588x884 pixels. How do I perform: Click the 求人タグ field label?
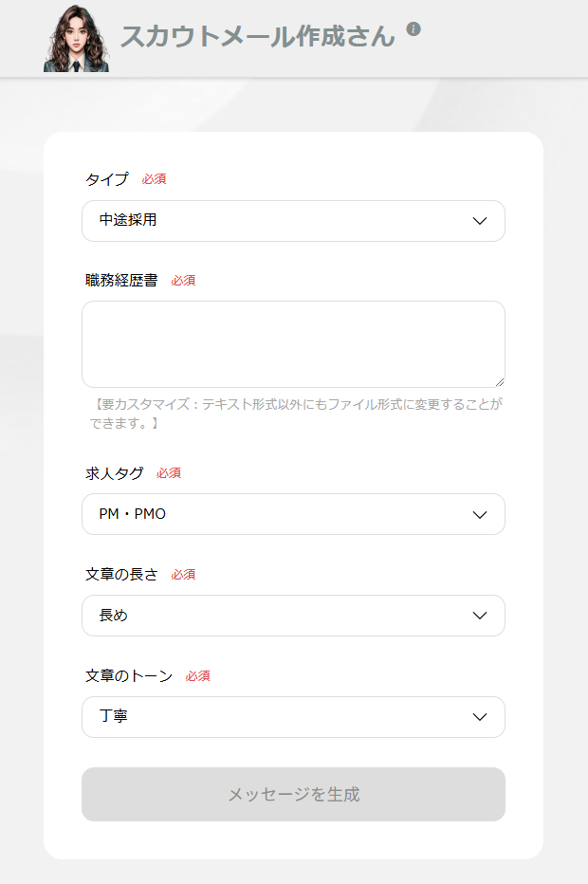pos(114,473)
